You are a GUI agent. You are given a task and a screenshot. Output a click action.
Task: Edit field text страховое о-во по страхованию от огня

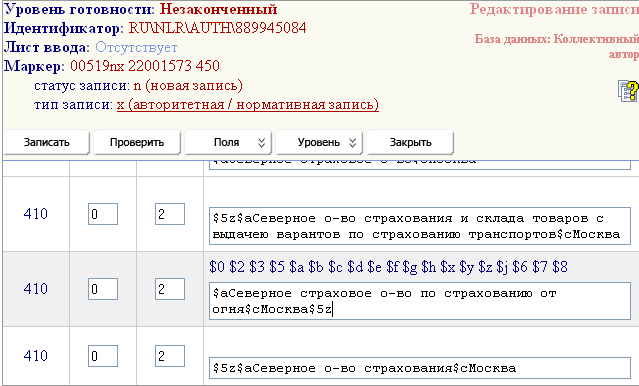tap(420, 301)
